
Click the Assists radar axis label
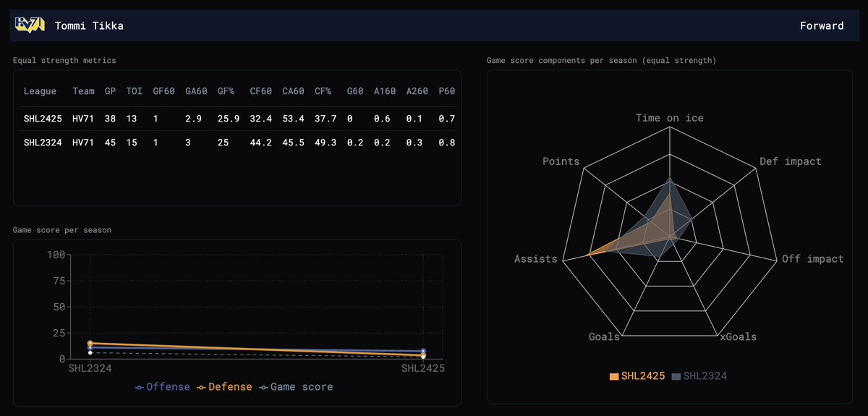(536, 259)
